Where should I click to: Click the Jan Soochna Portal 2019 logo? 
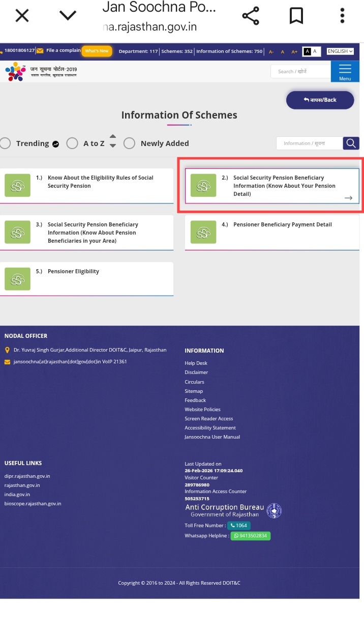coord(41,71)
